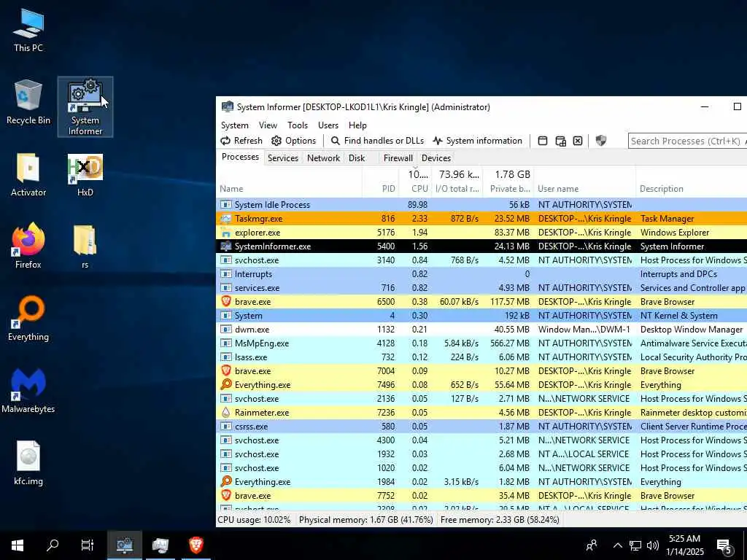This screenshot has width=747, height=560.
Task: Sort by the Name column header
Action: [289, 189]
